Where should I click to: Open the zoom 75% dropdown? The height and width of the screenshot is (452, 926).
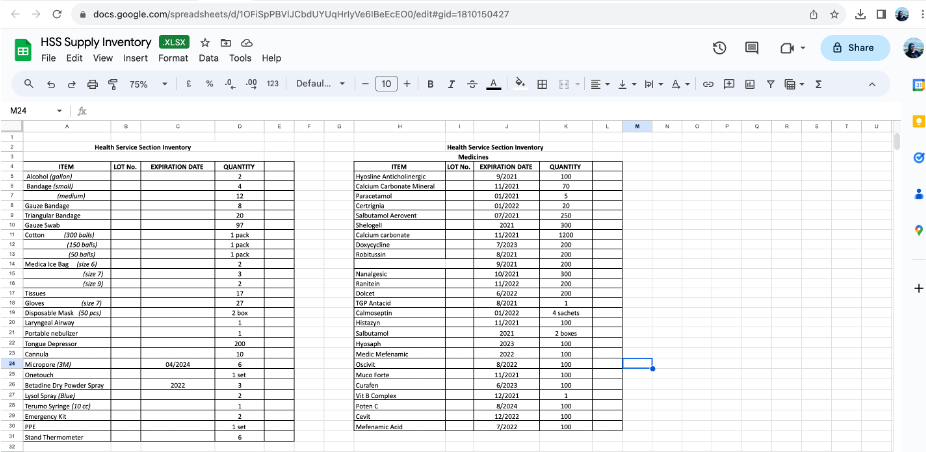[148, 84]
